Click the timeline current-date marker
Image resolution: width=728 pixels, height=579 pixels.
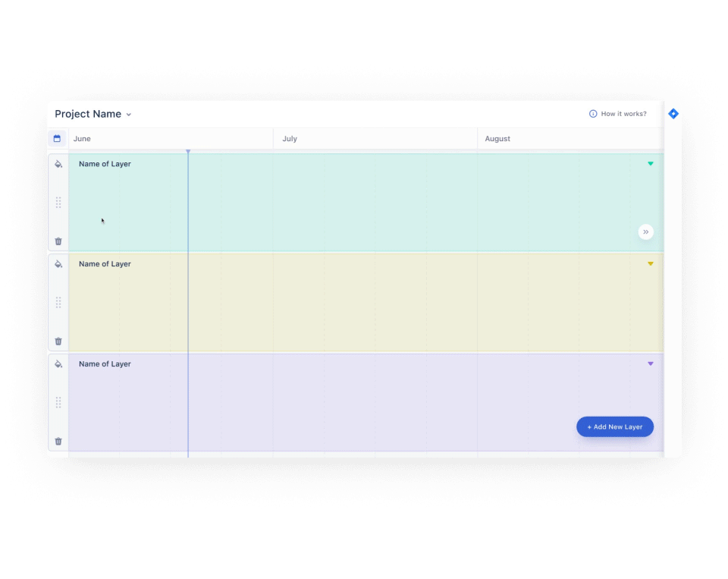pos(188,152)
